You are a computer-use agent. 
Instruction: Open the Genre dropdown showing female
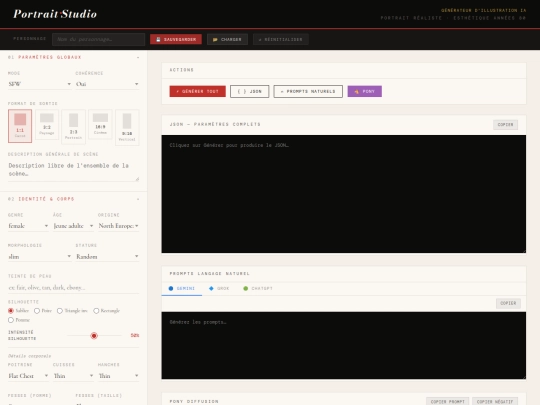pos(28,226)
